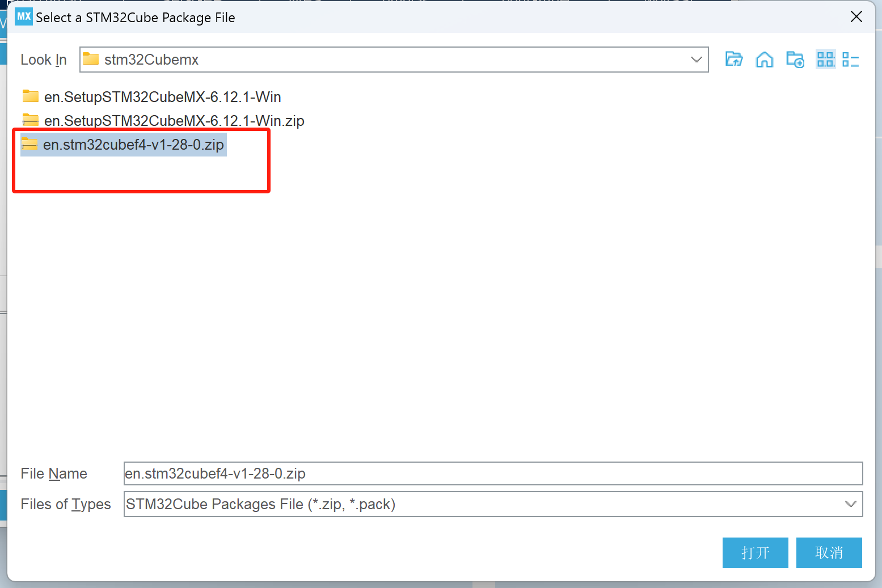Go up one folder level
This screenshot has height=588, width=882.
(734, 59)
